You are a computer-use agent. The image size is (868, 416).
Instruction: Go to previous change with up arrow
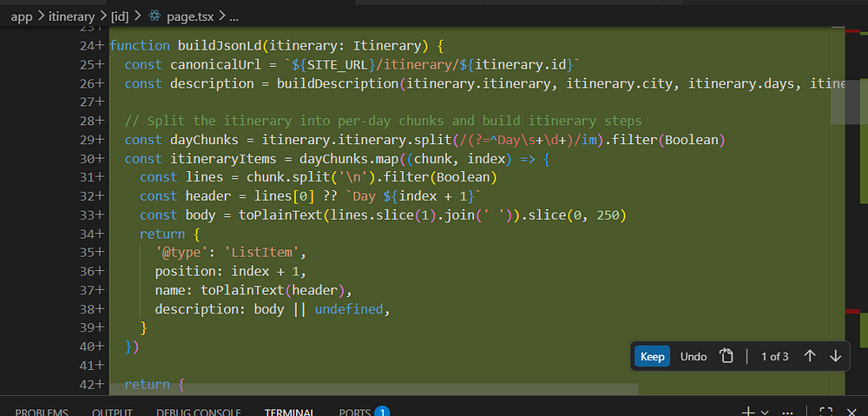809,356
